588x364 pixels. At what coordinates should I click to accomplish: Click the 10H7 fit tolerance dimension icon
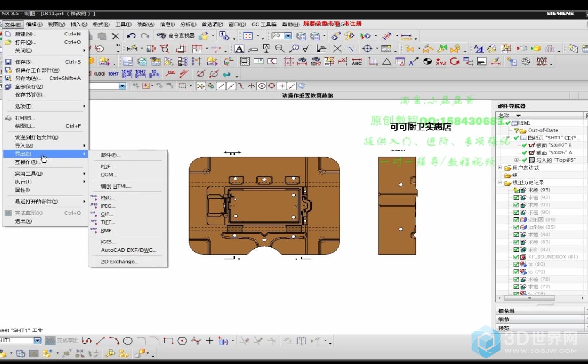pyautogui.click(x=316, y=61)
